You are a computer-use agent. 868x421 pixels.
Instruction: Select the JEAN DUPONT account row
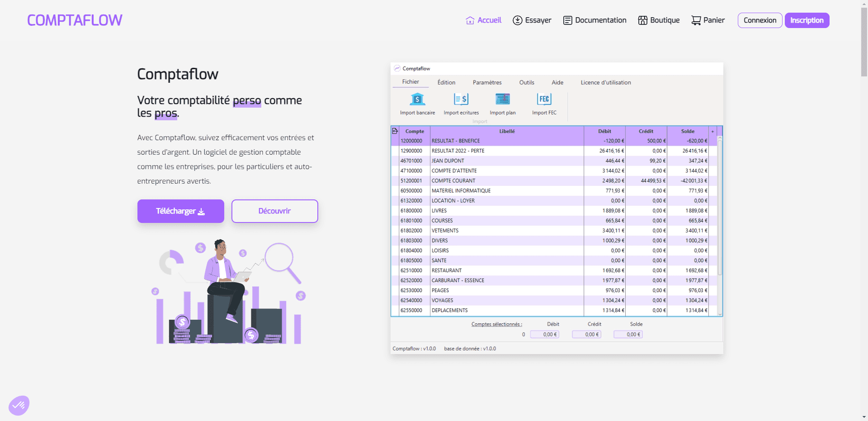click(x=554, y=161)
